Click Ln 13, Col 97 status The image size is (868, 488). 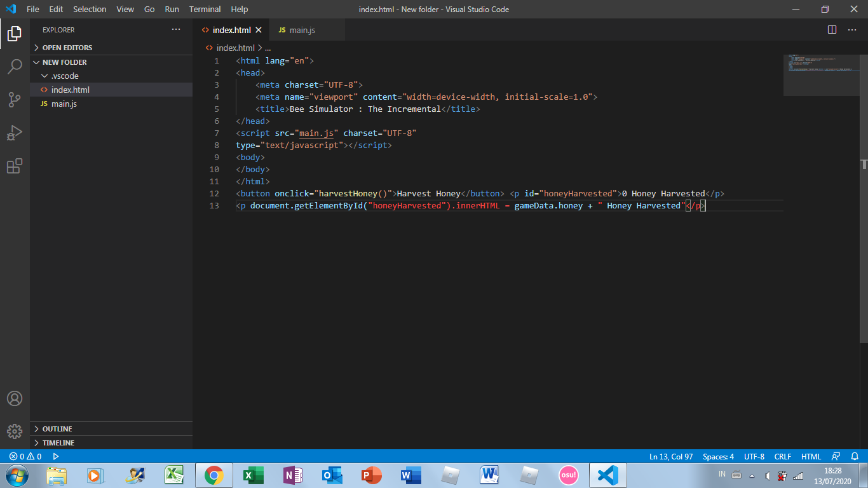tap(671, 456)
